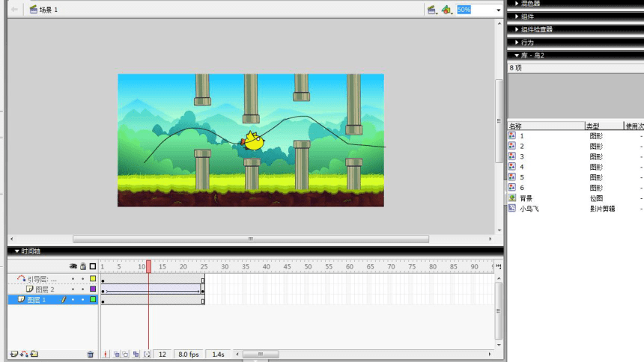644x362 pixels.
Task: Click the Insert Layer Folder icon
Action: [x=34, y=354]
